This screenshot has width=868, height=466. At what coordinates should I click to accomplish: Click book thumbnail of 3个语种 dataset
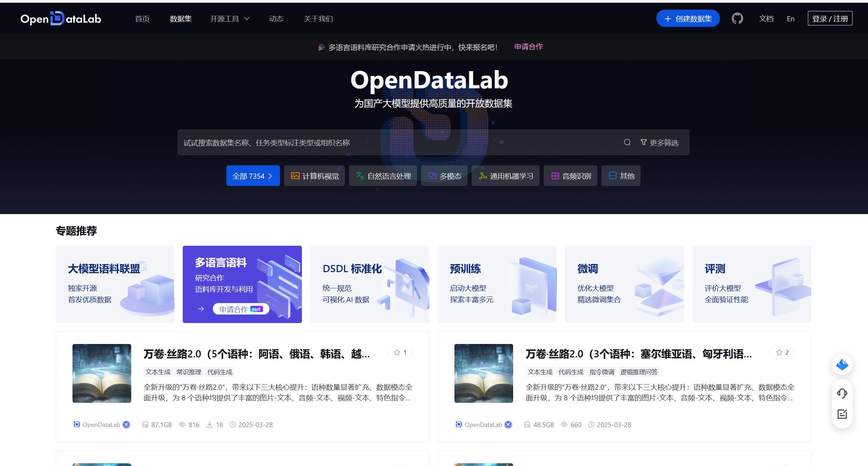(x=484, y=373)
